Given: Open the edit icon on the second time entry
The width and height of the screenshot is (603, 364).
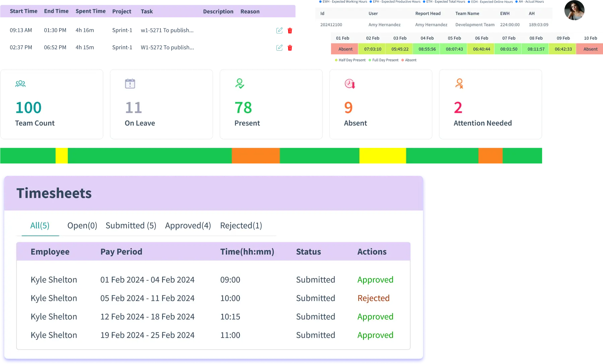Looking at the screenshot, I should (x=280, y=47).
